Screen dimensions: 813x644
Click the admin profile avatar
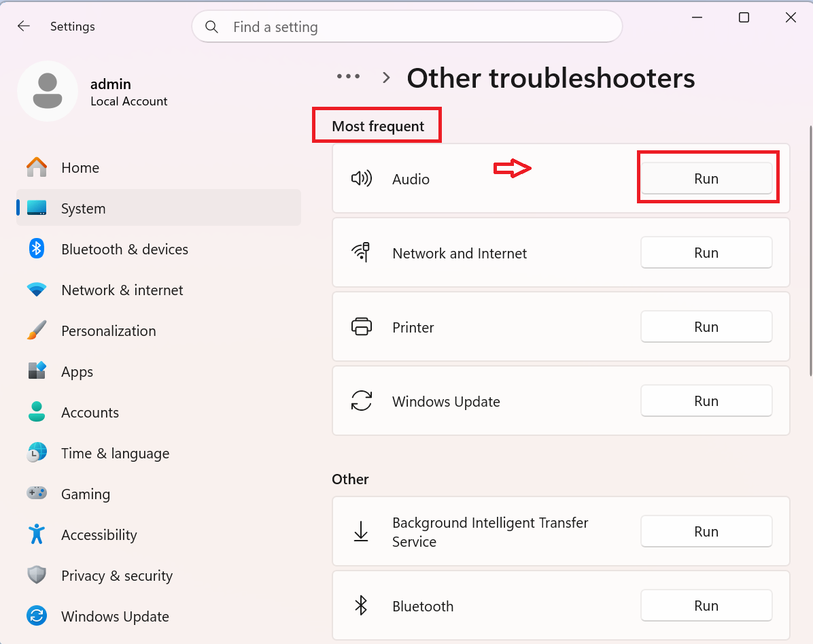48,91
